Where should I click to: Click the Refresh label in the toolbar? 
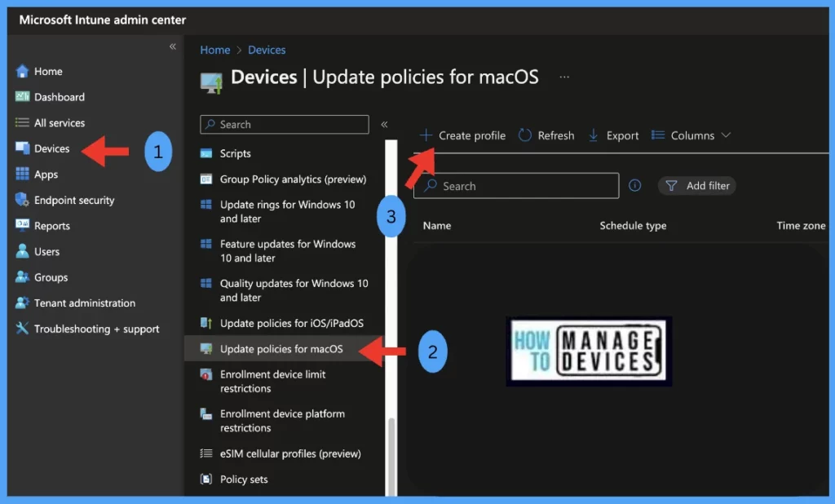click(x=556, y=135)
